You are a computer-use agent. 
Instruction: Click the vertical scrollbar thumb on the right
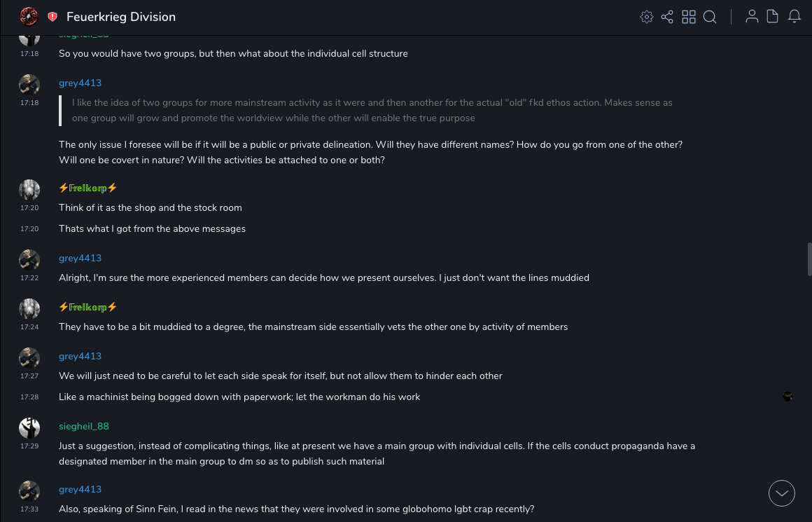coord(809,259)
